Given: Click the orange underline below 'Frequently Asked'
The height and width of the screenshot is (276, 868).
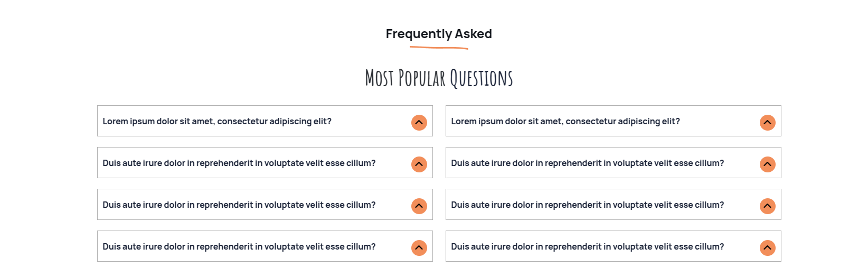Looking at the screenshot, I should [439, 48].
